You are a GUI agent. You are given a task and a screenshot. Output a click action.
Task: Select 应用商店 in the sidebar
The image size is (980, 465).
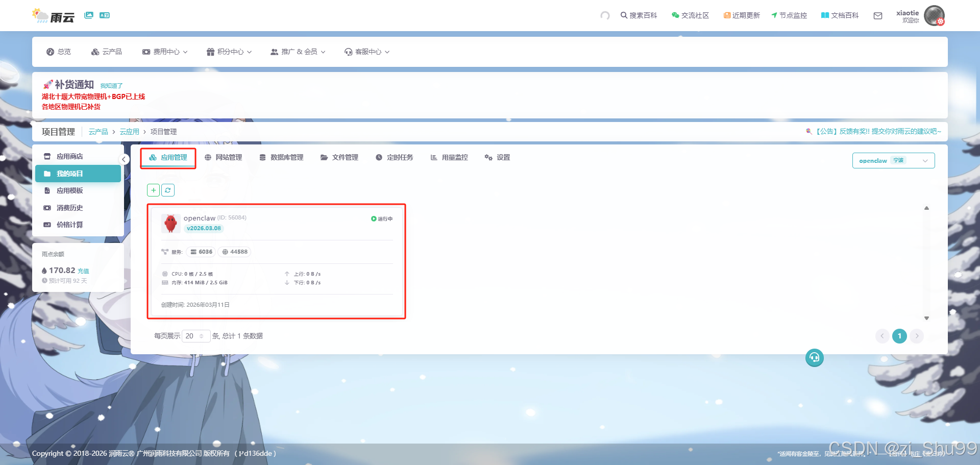point(70,156)
